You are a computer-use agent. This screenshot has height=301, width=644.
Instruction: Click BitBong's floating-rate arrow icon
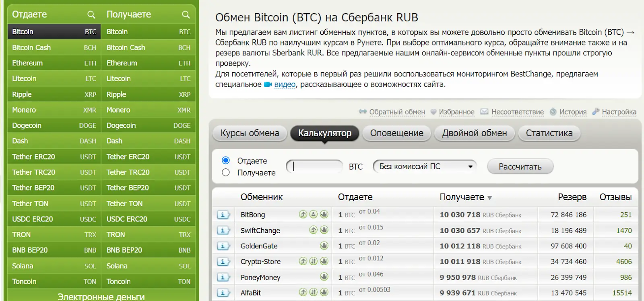[303, 214]
